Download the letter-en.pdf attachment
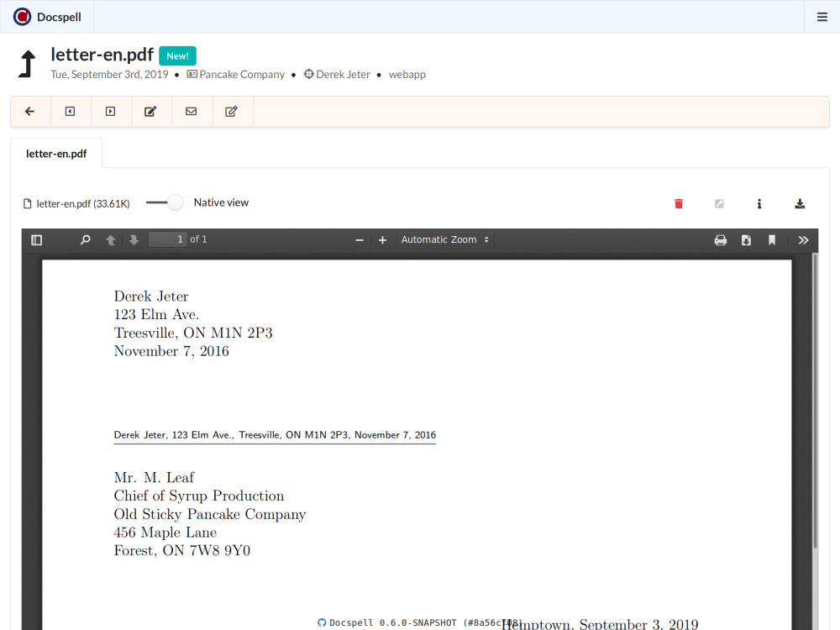 [x=800, y=203]
